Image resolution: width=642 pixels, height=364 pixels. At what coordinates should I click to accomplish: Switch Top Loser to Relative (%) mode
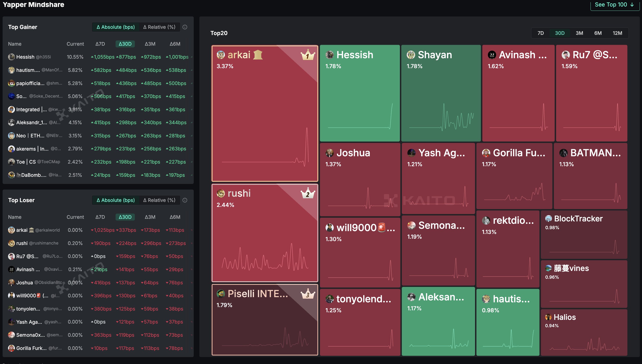[159, 200]
